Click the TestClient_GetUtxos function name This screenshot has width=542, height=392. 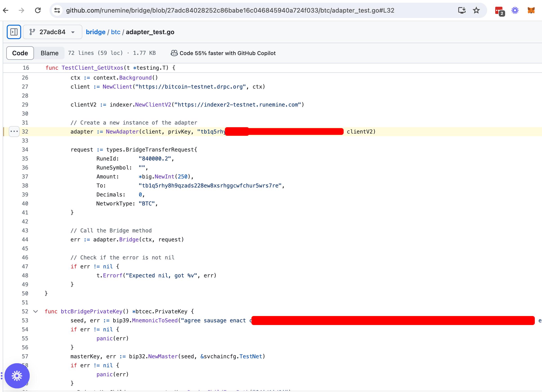click(x=92, y=68)
